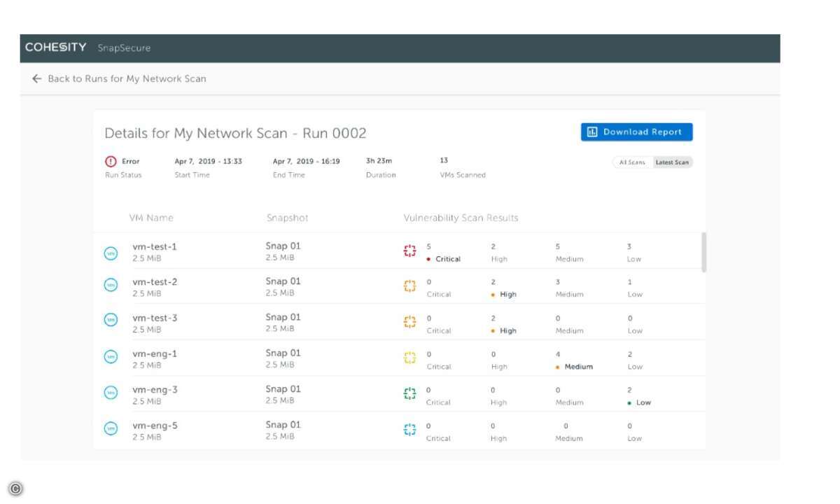
Task: Click the orange scan icon for vm-test-3
Action: click(x=409, y=322)
